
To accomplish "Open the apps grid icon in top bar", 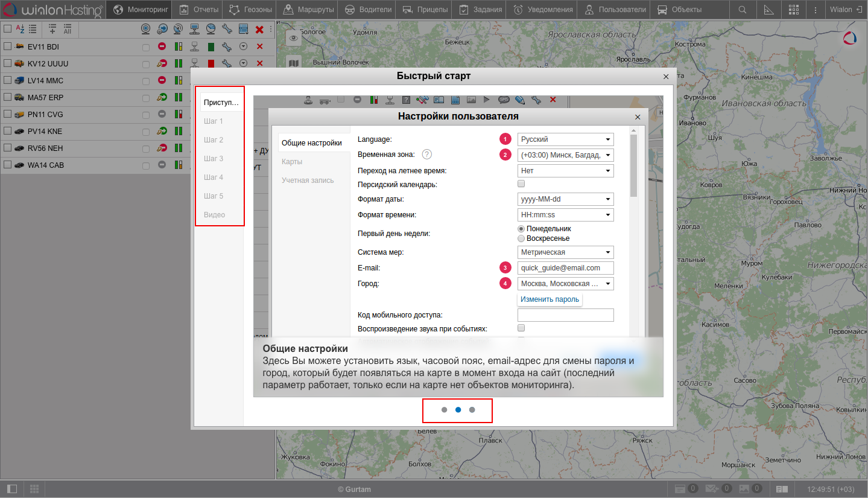I will click(794, 10).
